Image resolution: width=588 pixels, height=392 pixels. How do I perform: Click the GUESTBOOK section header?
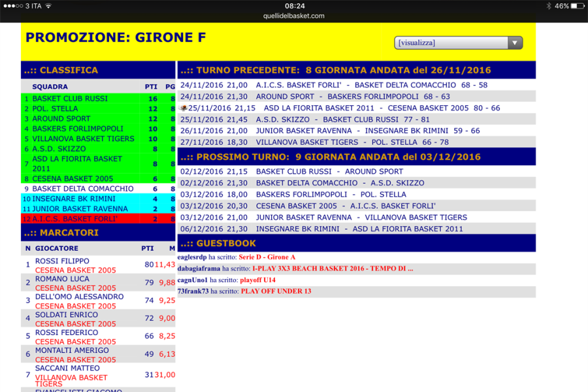click(x=357, y=243)
